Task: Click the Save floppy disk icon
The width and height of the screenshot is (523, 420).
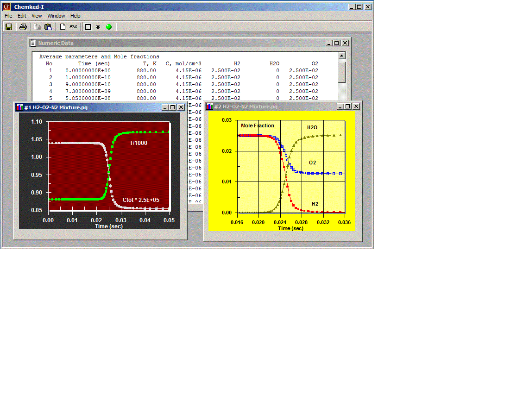Action: point(8,27)
